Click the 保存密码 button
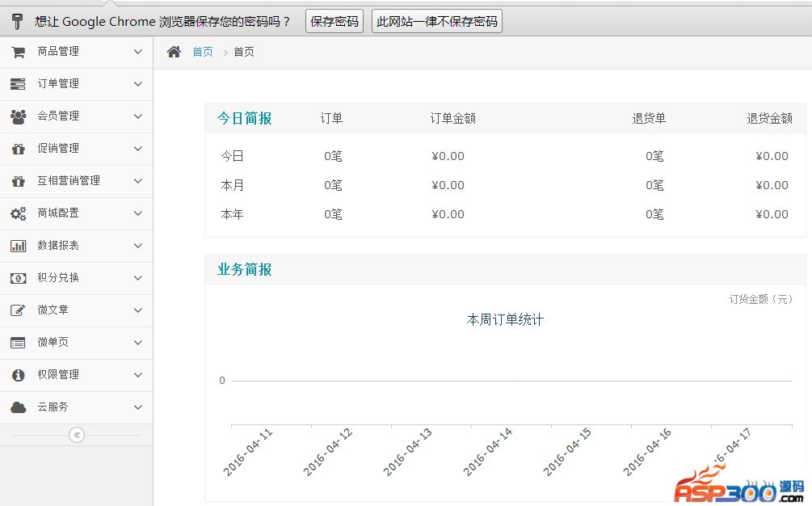 tap(334, 22)
